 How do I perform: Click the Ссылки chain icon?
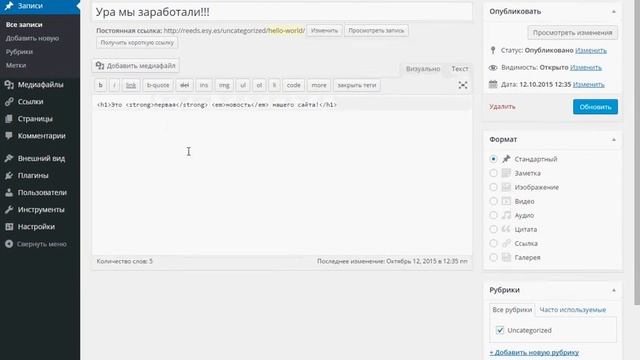pyautogui.click(x=9, y=102)
